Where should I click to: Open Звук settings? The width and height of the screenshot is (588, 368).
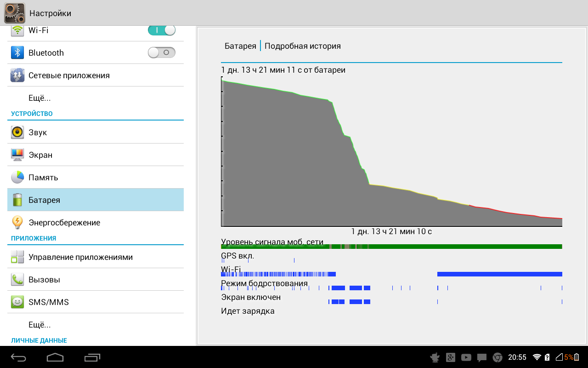pos(96,132)
